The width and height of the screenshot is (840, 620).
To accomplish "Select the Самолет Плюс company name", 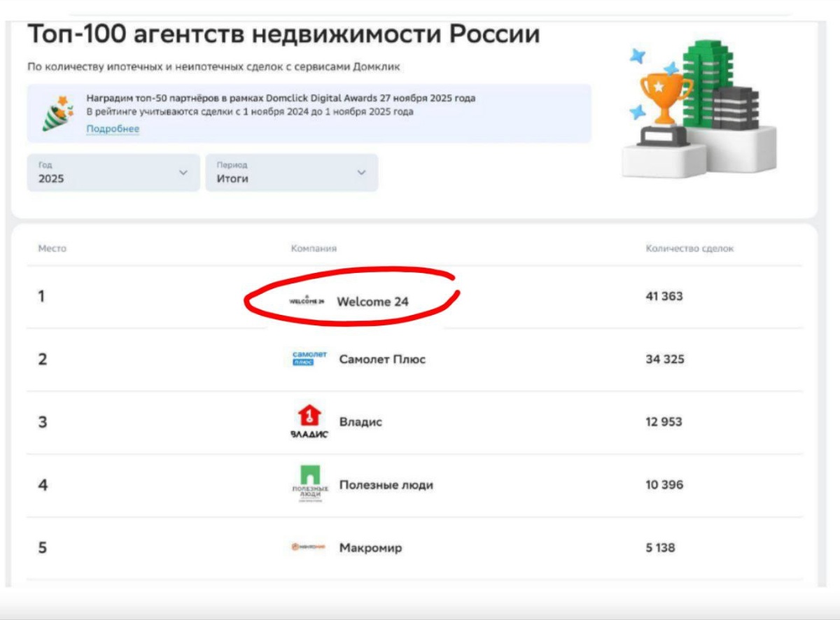I will tap(382, 359).
